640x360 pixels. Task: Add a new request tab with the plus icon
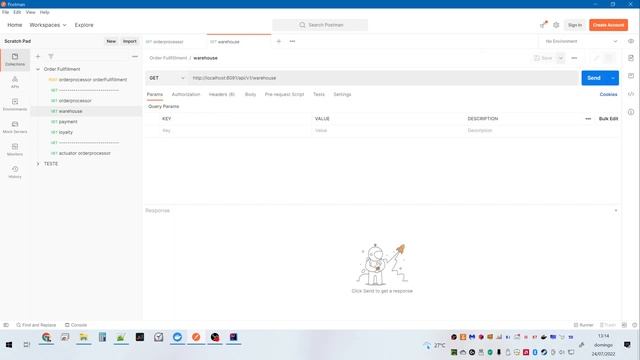point(279,41)
